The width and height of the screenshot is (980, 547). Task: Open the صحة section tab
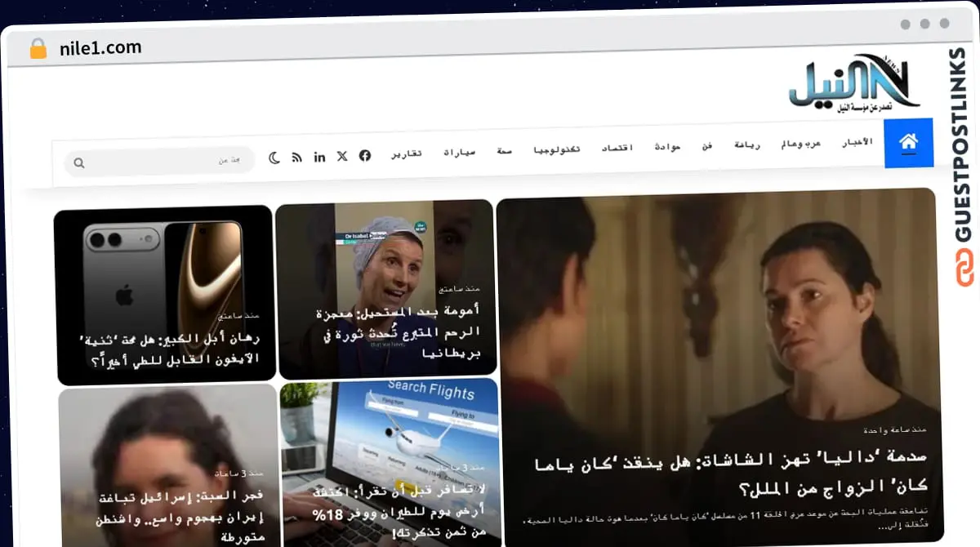tap(504, 149)
